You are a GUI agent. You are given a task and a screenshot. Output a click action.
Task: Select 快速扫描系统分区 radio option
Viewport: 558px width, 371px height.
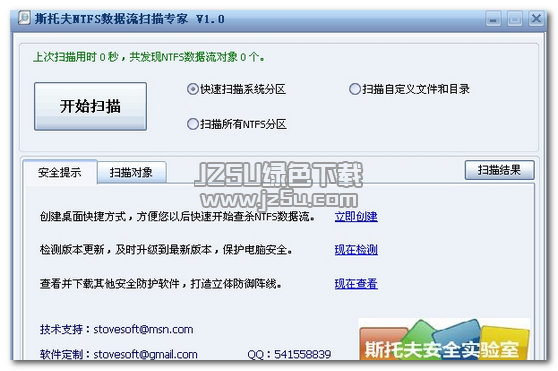click(236, 89)
